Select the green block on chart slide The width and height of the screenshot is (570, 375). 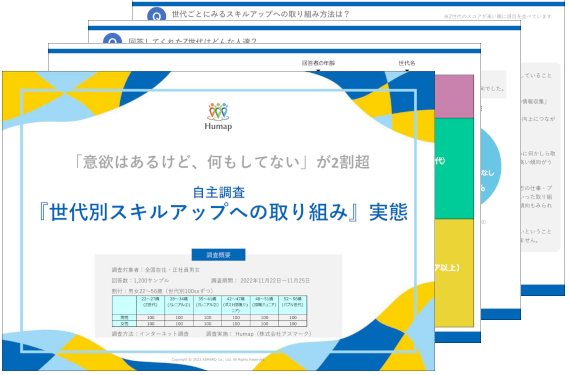[454, 169]
